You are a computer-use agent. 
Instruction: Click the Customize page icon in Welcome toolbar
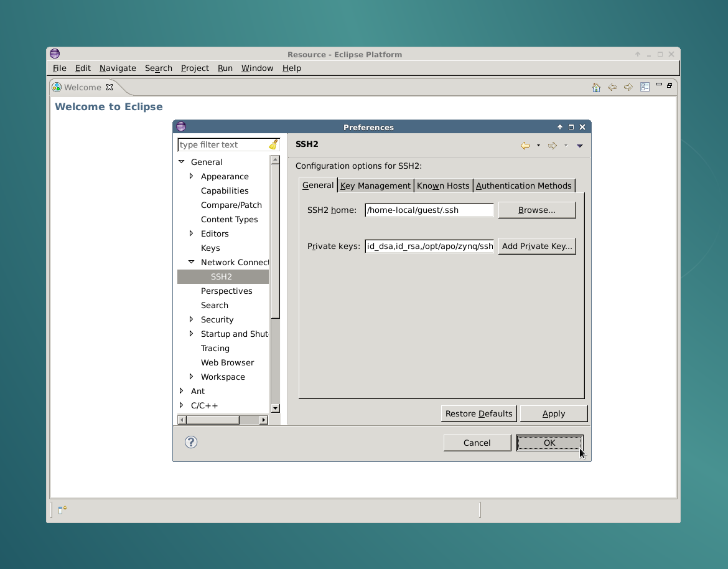click(x=645, y=87)
